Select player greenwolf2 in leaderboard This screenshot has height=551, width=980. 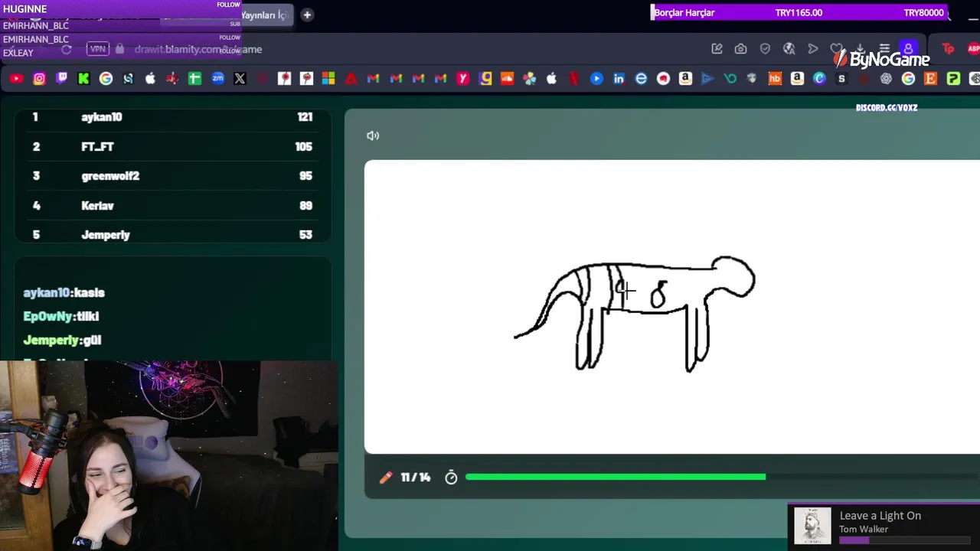click(110, 176)
